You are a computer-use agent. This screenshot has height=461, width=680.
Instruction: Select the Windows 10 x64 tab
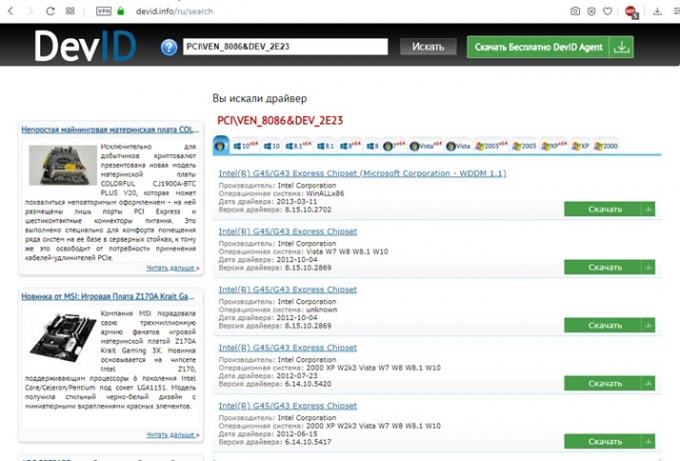(245, 146)
